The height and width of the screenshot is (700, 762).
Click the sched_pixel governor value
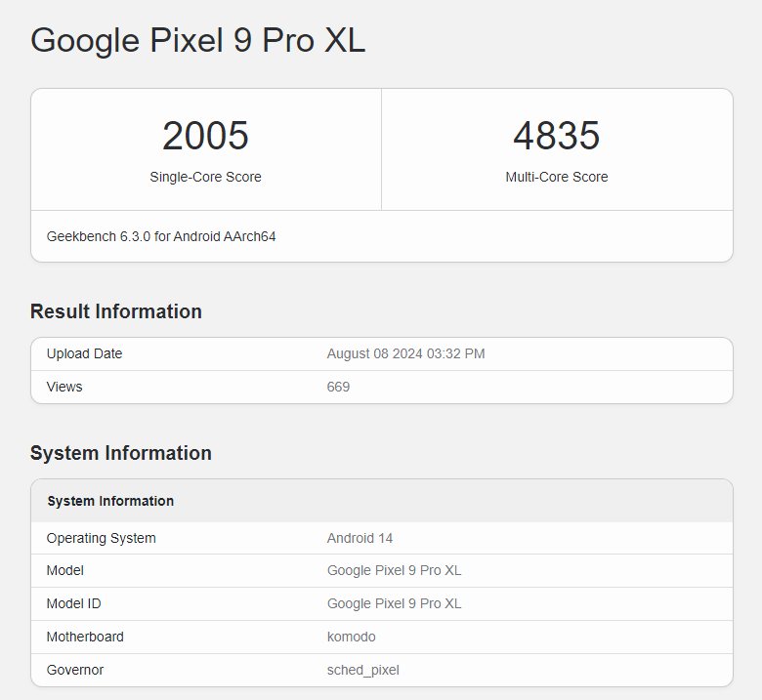[x=362, y=670]
